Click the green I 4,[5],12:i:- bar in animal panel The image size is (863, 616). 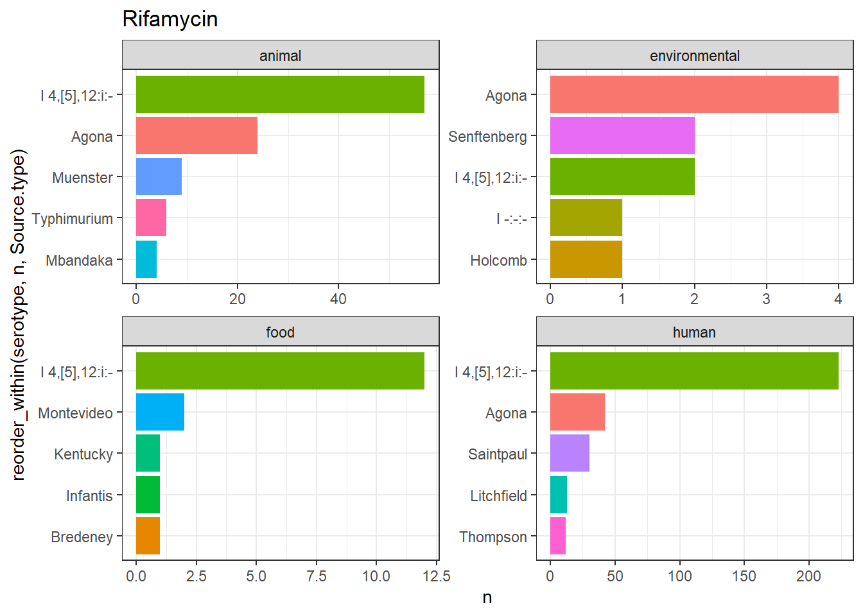tap(280, 94)
